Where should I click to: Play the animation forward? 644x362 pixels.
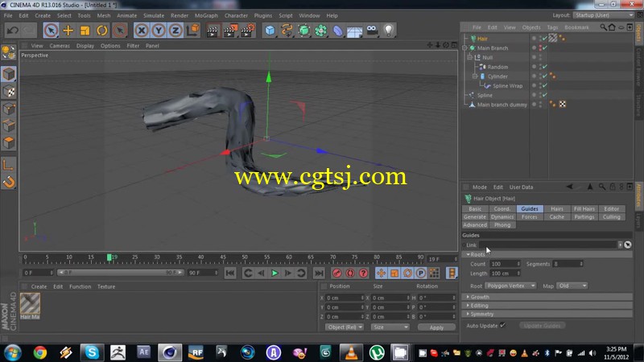(275, 273)
